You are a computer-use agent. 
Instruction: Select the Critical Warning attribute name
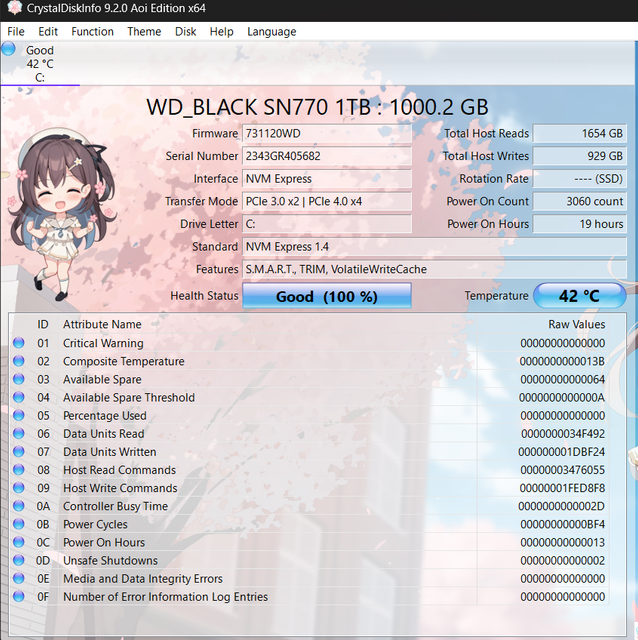tap(103, 343)
